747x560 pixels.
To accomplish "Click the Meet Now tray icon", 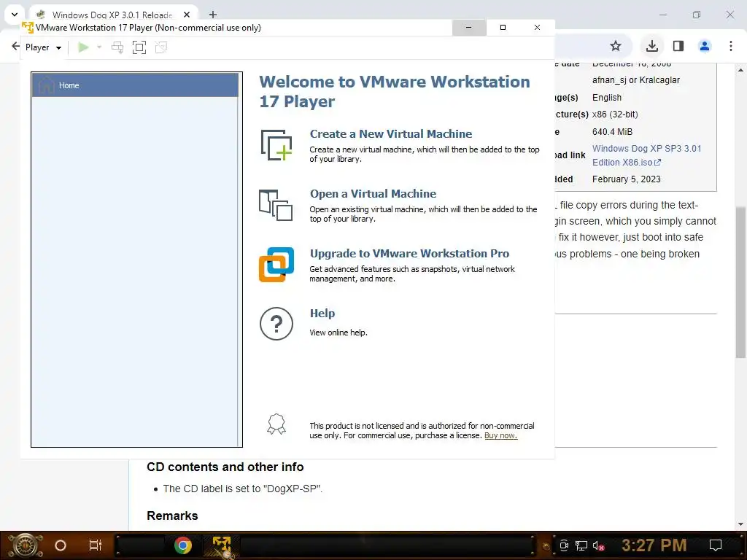I will [x=564, y=545].
